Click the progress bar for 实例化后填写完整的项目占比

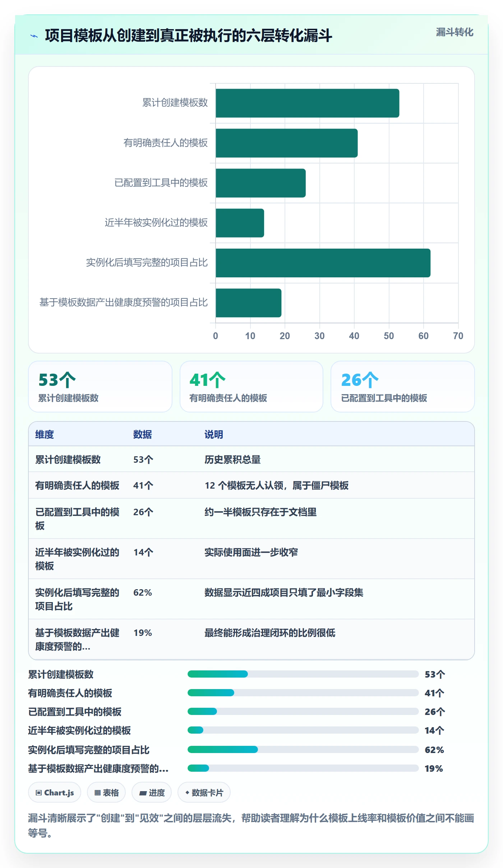pyautogui.click(x=303, y=749)
